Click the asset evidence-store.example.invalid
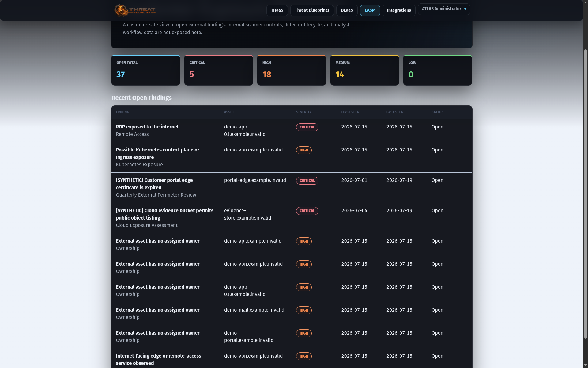 tap(247, 214)
